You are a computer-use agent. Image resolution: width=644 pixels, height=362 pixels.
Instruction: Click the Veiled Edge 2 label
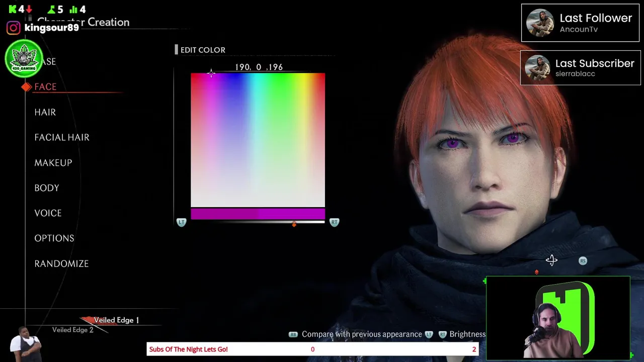tap(73, 330)
